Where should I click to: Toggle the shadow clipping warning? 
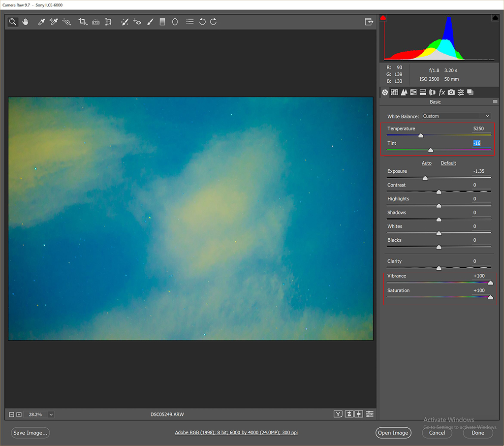[x=383, y=18]
